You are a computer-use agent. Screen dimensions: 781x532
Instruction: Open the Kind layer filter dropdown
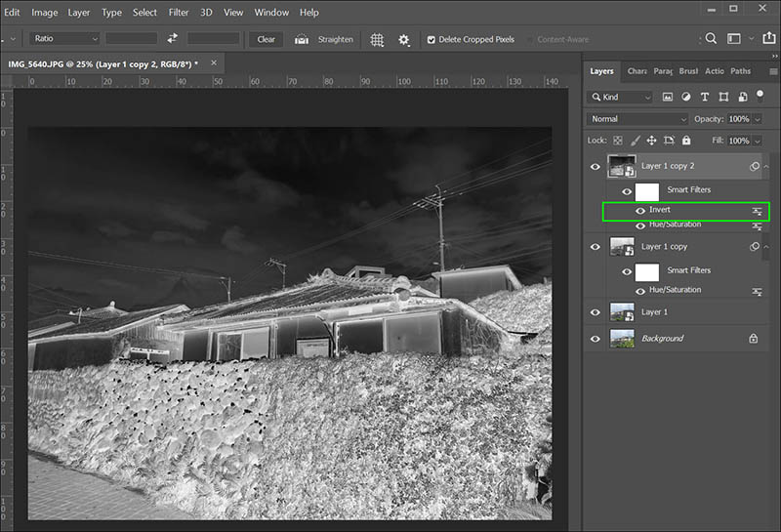click(620, 97)
